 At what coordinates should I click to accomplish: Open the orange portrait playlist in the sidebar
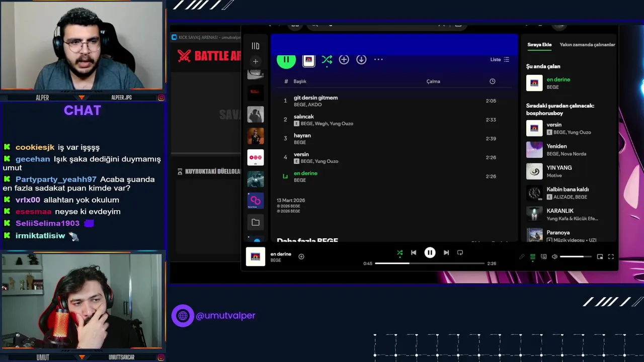tap(256, 136)
